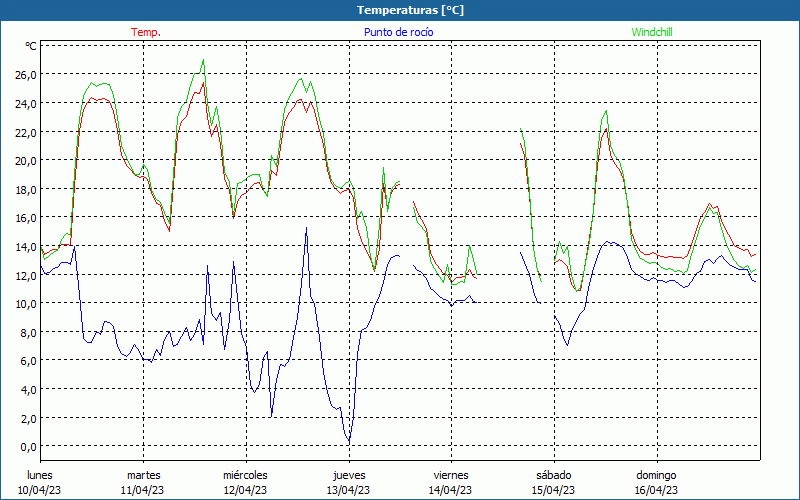
Task: Click the 6,0 y-axis value
Action: (28, 361)
